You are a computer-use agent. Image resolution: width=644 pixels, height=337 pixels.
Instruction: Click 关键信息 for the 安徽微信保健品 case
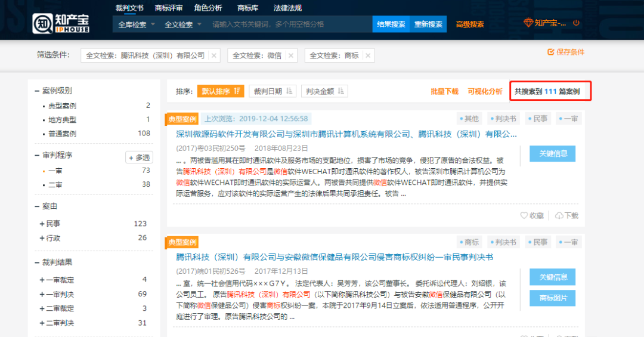coord(552,277)
